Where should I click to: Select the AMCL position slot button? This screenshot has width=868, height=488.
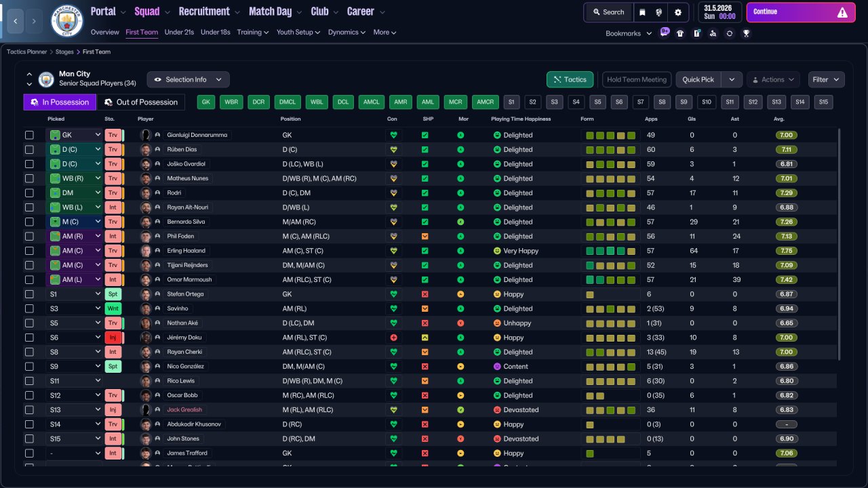pyautogui.click(x=372, y=102)
